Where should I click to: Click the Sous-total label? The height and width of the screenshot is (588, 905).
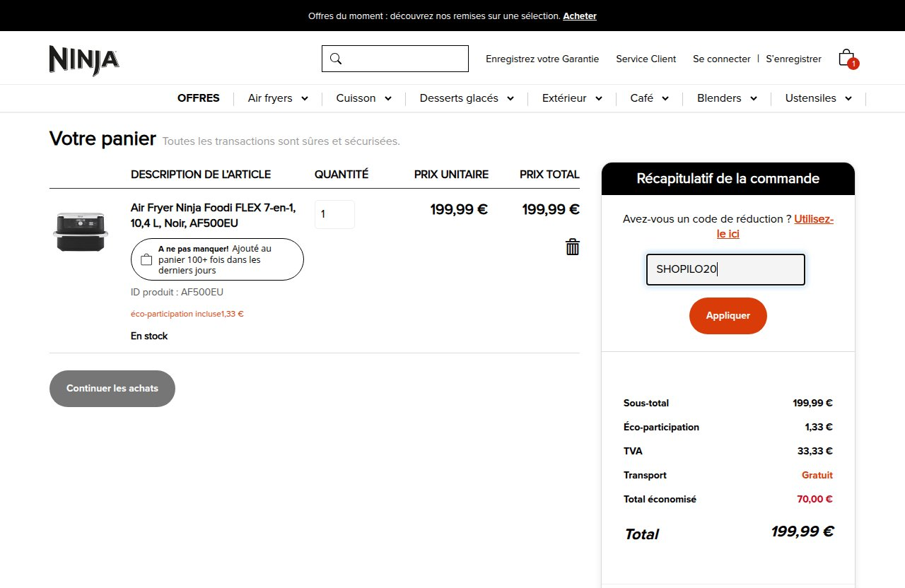pyautogui.click(x=646, y=403)
